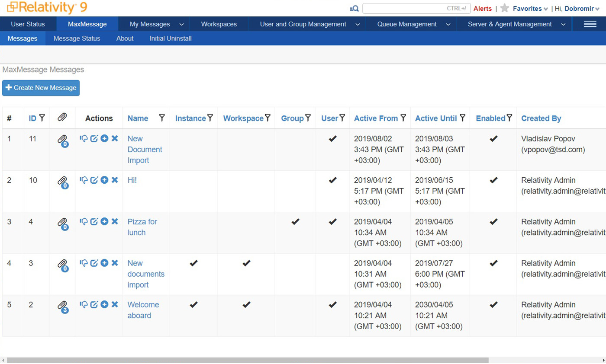The image size is (606, 364).
Task: Open the Instance column filter
Action: click(x=210, y=118)
